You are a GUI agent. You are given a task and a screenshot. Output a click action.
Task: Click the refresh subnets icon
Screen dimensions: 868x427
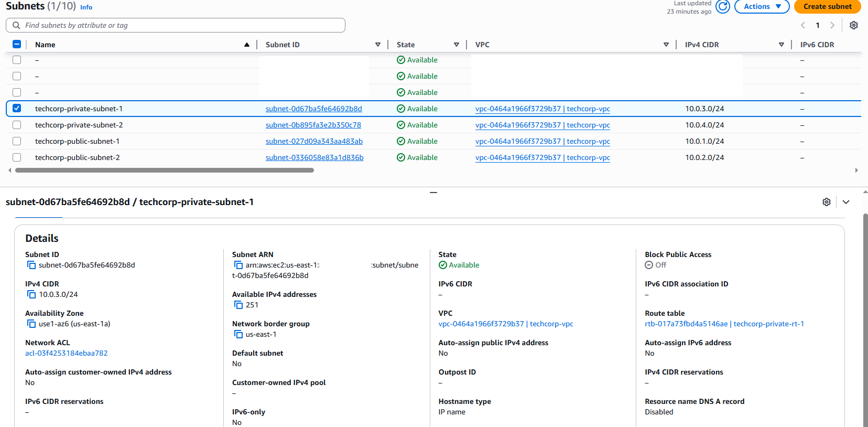pyautogui.click(x=723, y=6)
